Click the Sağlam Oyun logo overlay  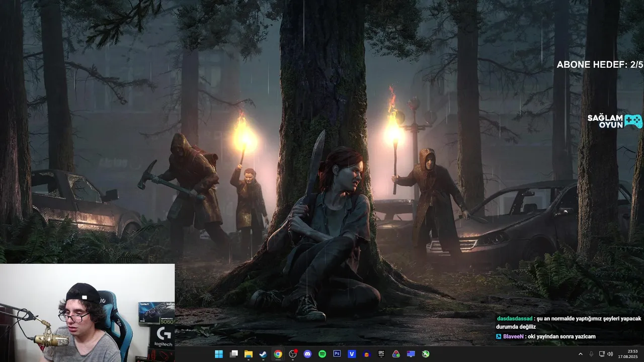point(615,121)
